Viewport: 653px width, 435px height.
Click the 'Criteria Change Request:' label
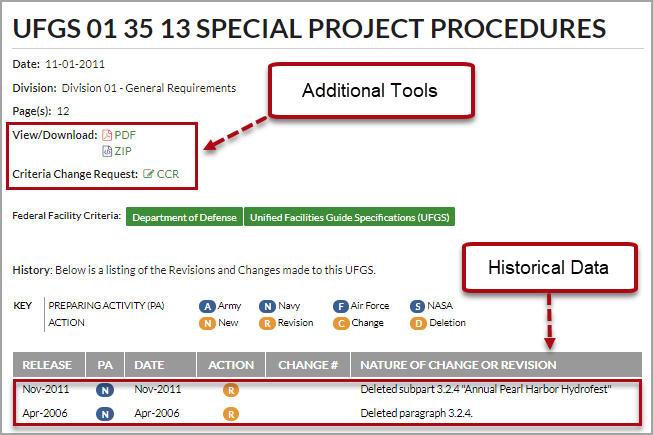click(75, 174)
